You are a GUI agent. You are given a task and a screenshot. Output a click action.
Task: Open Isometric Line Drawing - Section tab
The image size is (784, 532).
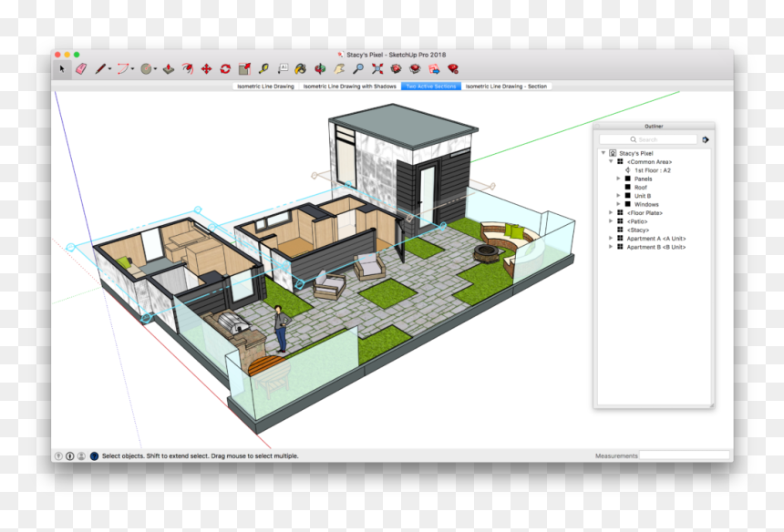[x=506, y=87]
